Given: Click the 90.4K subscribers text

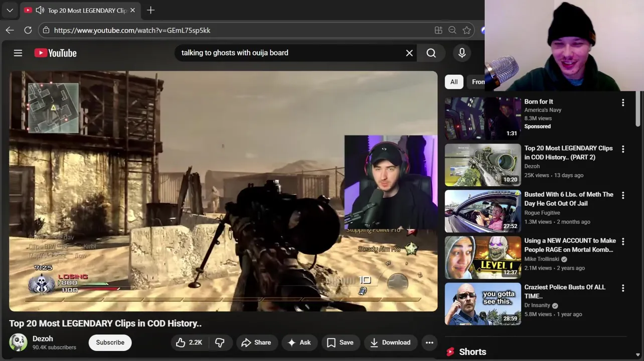Looking at the screenshot, I should point(54,347).
